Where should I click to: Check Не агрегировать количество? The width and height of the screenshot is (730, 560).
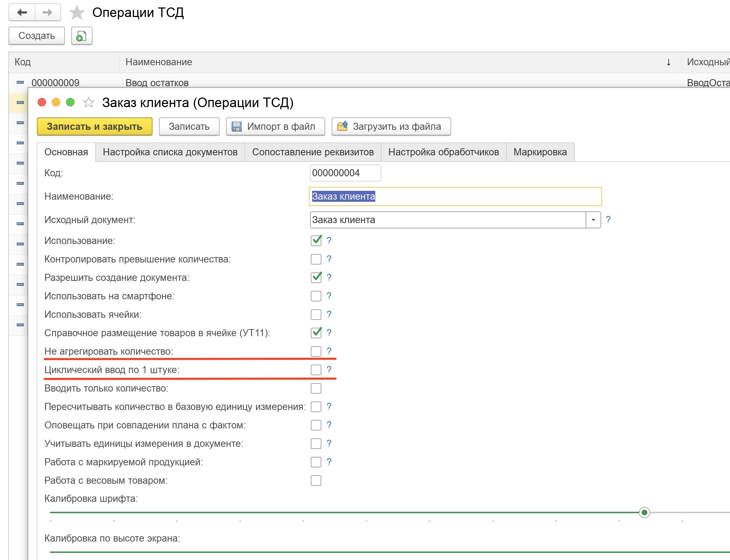click(316, 351)
